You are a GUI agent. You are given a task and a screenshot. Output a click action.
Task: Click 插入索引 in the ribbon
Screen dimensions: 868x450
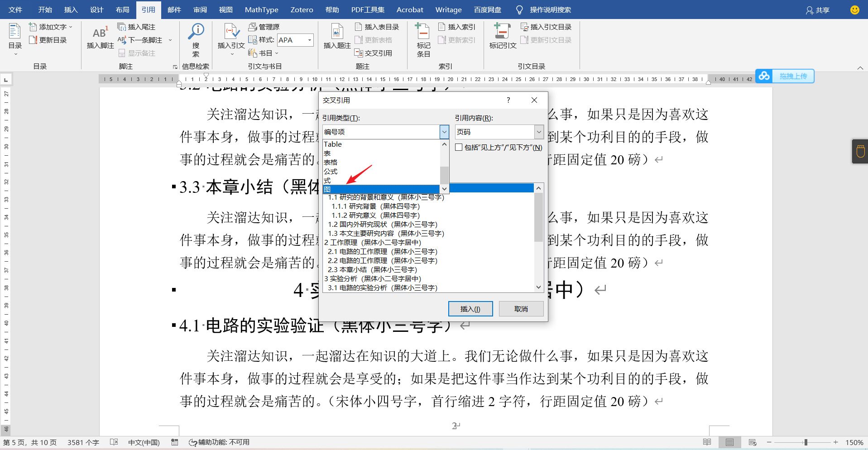[x=457, y=27]
